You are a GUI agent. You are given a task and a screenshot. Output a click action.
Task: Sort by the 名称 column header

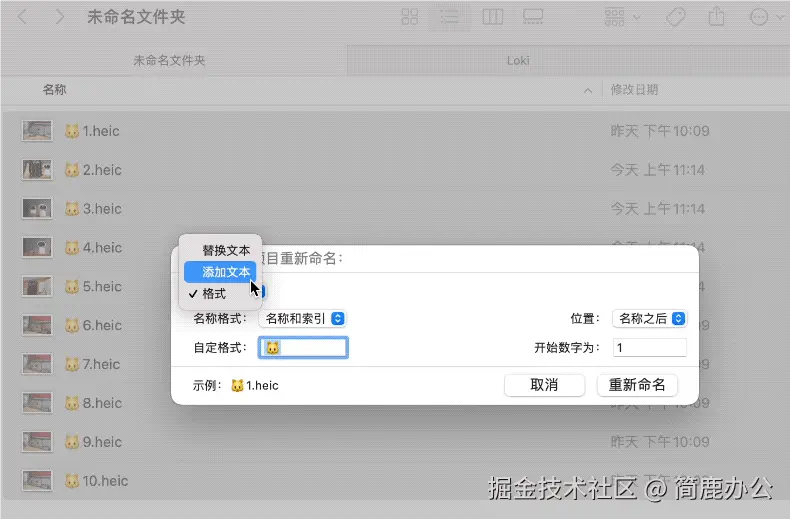point(54,90)
